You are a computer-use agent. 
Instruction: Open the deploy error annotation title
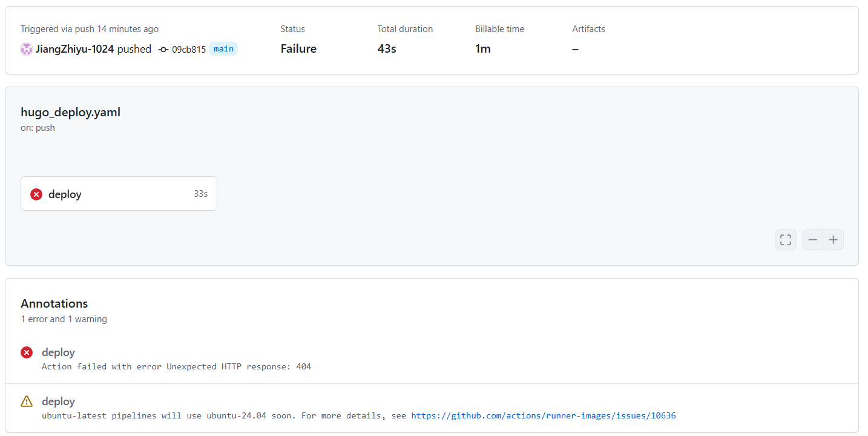click(x=58, y=352)
